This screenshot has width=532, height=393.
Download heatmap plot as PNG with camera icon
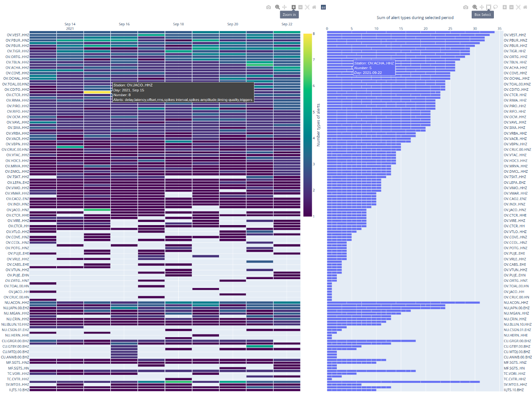(x=268, y=7)
